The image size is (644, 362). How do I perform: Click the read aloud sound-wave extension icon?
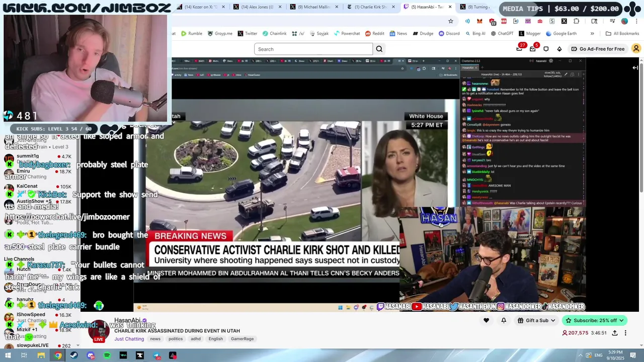[467, 21]
